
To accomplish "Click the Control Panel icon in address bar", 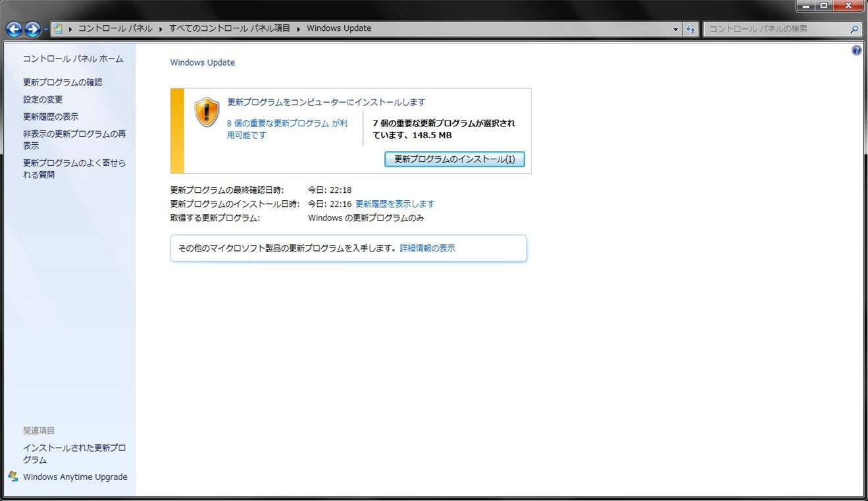I will click(x=58, y=28).
